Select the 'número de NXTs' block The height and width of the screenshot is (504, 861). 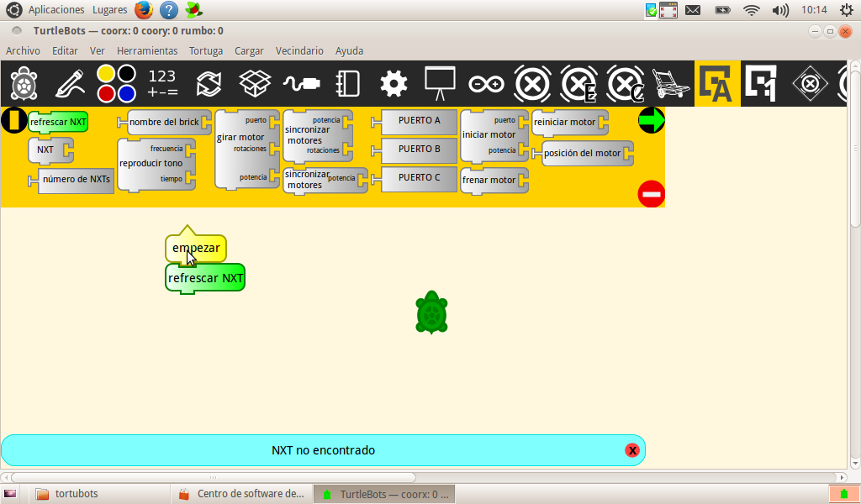71,180
